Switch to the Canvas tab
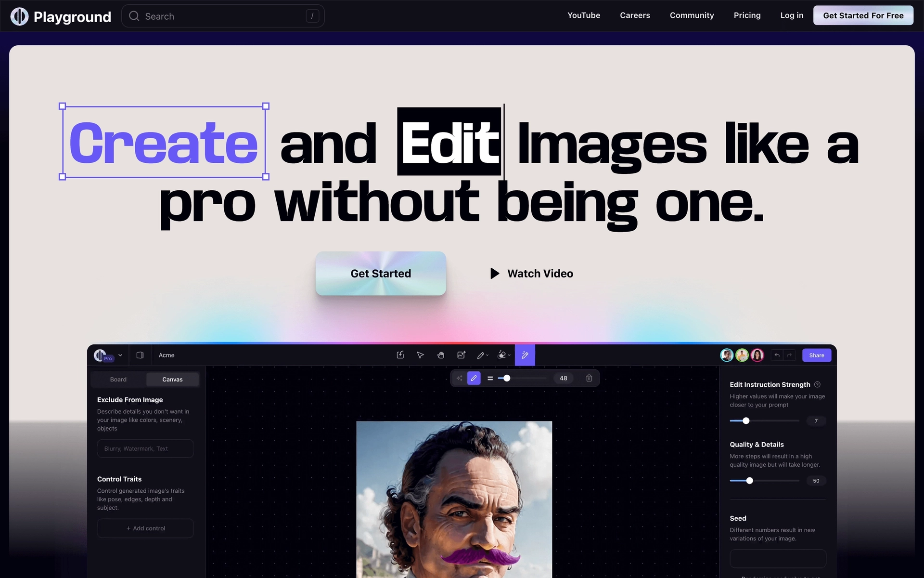 pyautogui.click(x=172, y=380)
